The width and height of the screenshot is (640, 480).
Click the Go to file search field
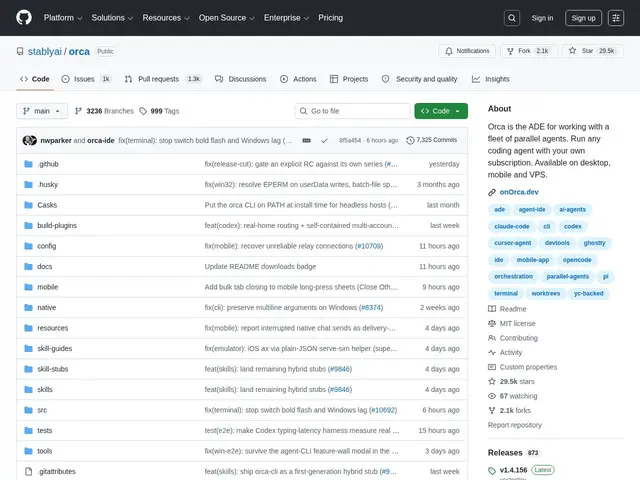[353, 111]
